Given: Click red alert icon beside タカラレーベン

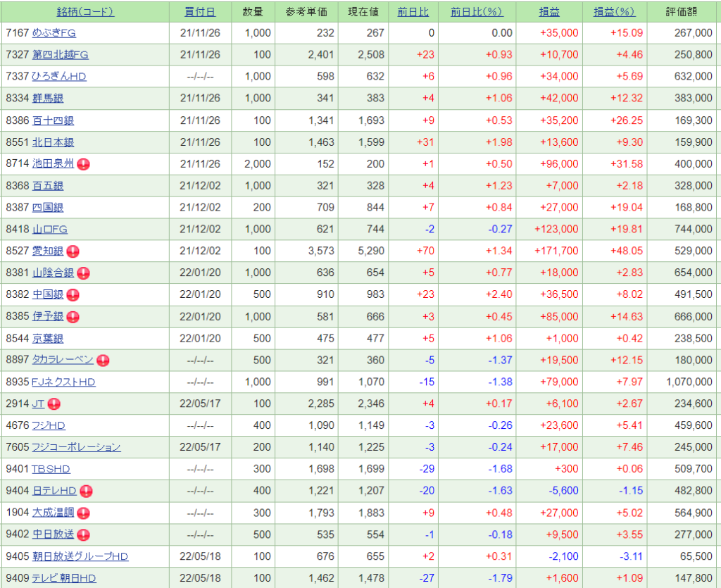Looking at the screenshot, I should point(103,361).
